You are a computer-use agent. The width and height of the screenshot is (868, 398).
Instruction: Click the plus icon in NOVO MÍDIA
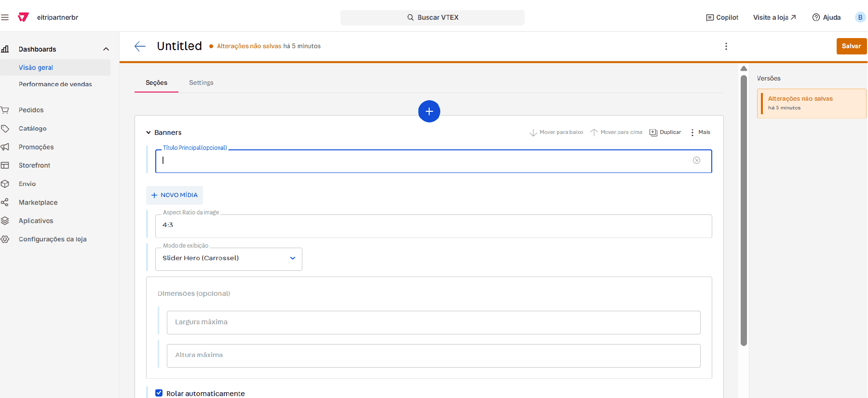coord(154,195)
